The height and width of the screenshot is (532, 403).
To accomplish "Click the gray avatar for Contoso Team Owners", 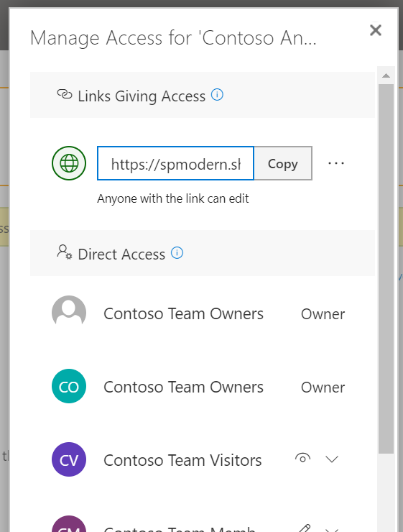I will point(69,311).
